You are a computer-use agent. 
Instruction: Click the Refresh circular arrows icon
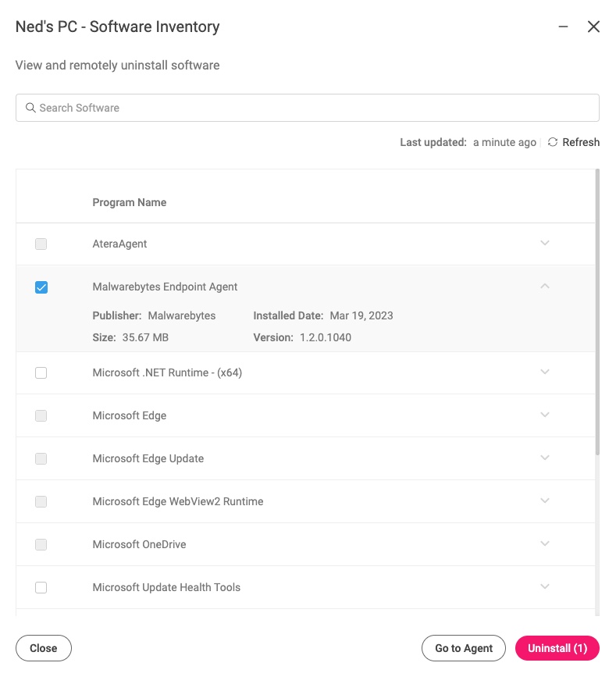[553, 142]
